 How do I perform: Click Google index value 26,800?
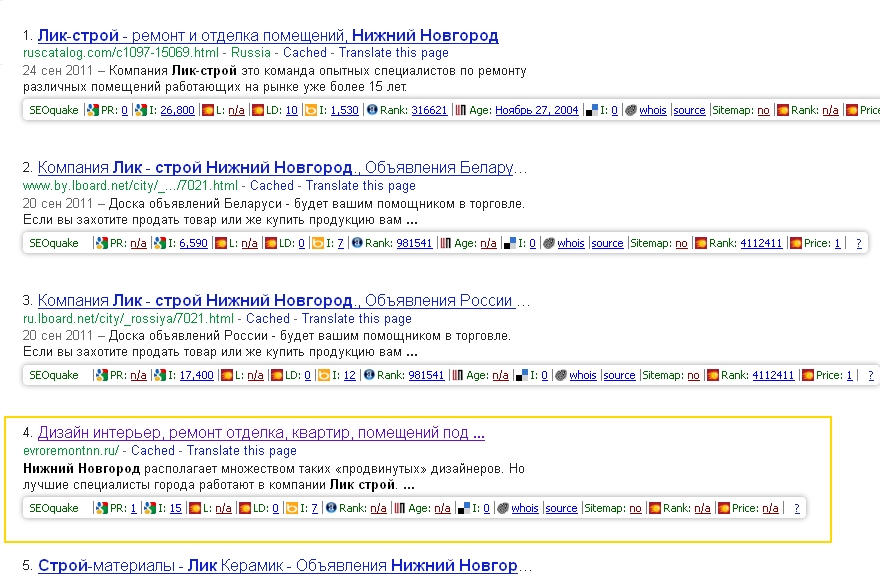pos(177,111)
